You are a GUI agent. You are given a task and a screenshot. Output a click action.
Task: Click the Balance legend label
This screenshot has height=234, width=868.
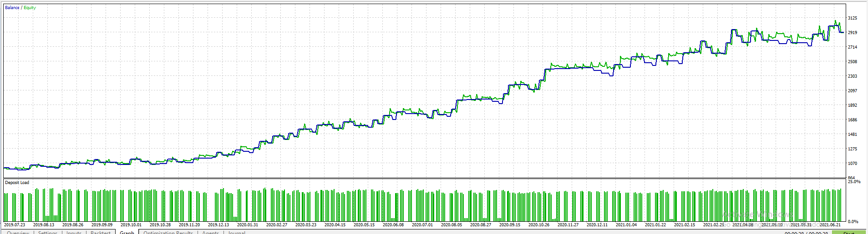[12, 8]
